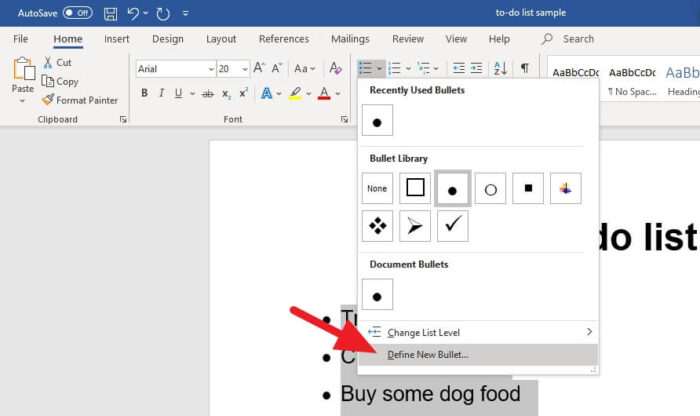Click Define New Bullet menu item

tap(478, 355)
